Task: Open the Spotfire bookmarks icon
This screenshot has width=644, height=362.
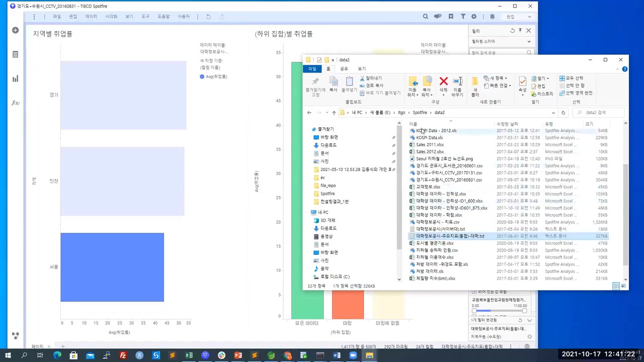Action: (451, 17)
